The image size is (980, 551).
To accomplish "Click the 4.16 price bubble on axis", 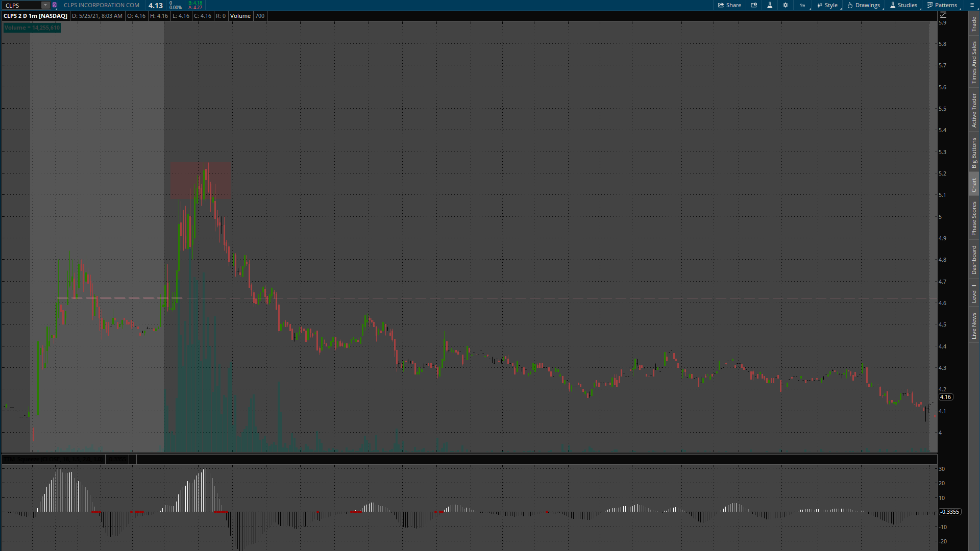I will click(x=945, y=397).
